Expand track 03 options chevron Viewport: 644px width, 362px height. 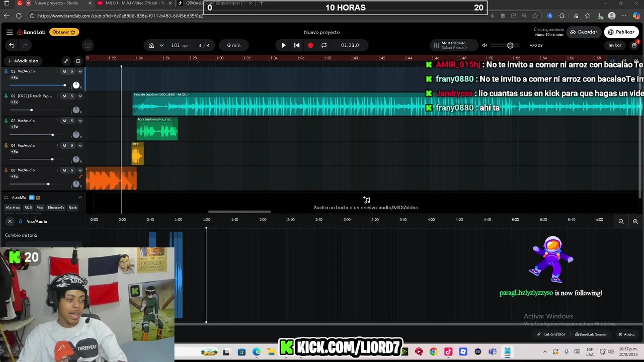tap(80, 121)
